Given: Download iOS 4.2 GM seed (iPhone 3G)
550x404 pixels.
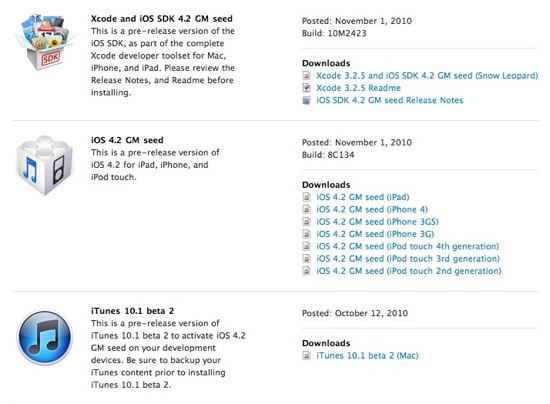Looking at the screenshot, I should click(375, 234).
